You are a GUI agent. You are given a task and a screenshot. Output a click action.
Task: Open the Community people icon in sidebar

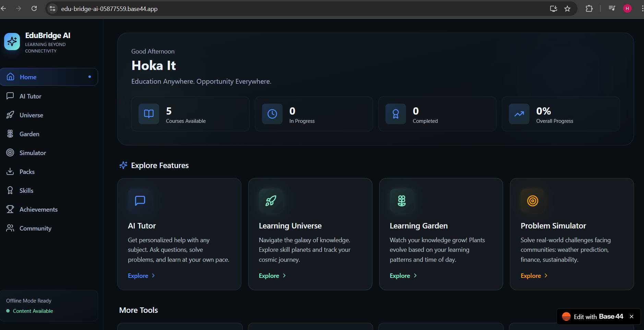click(10, 228)
